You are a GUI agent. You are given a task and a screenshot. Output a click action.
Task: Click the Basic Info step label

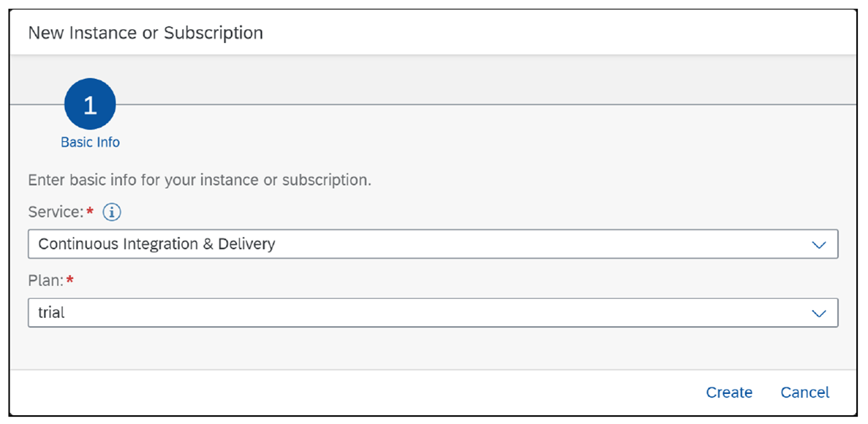(x=90, y=142)
